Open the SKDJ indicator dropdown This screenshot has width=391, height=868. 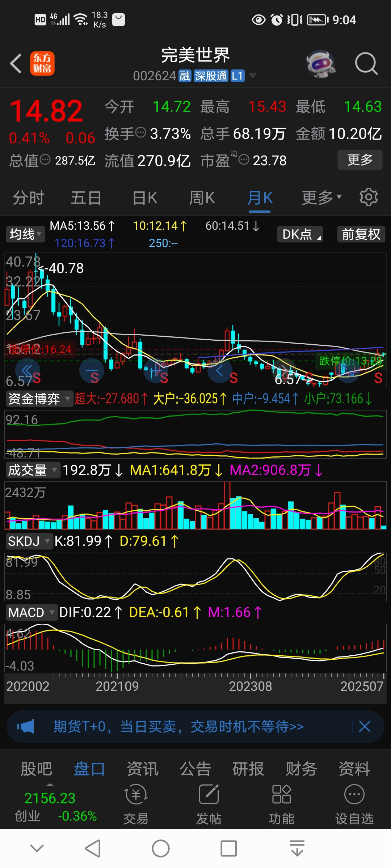(29, 541)
